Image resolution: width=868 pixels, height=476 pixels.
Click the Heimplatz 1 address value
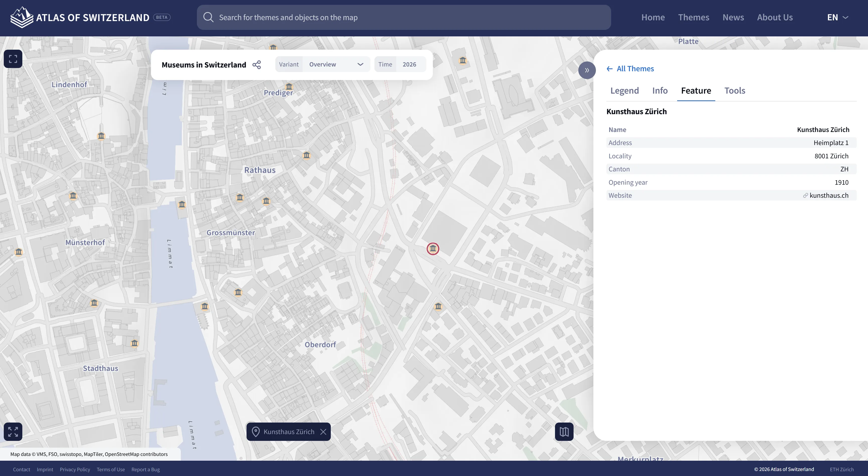click(x=831, y=143)
